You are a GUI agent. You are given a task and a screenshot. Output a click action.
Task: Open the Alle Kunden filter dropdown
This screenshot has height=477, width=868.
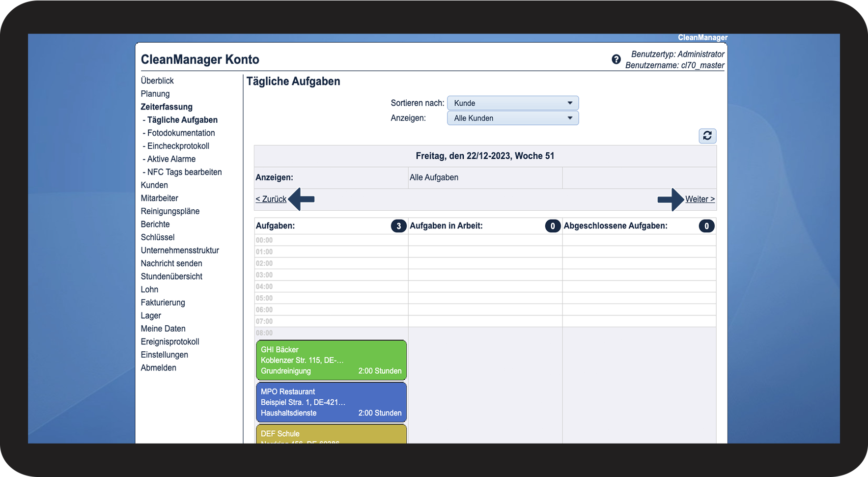[512, 118]
